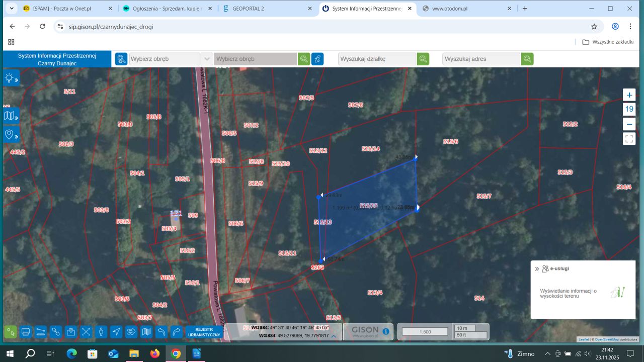Open the first Wybierz obręb dropdown
This screenshot has width=644, height=362.
tap(171, 59)
